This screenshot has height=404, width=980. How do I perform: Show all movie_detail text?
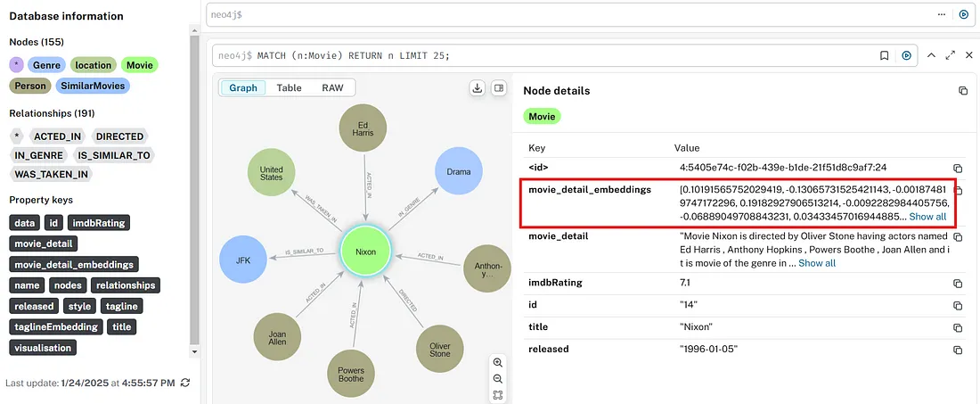[x=817, y=263]
